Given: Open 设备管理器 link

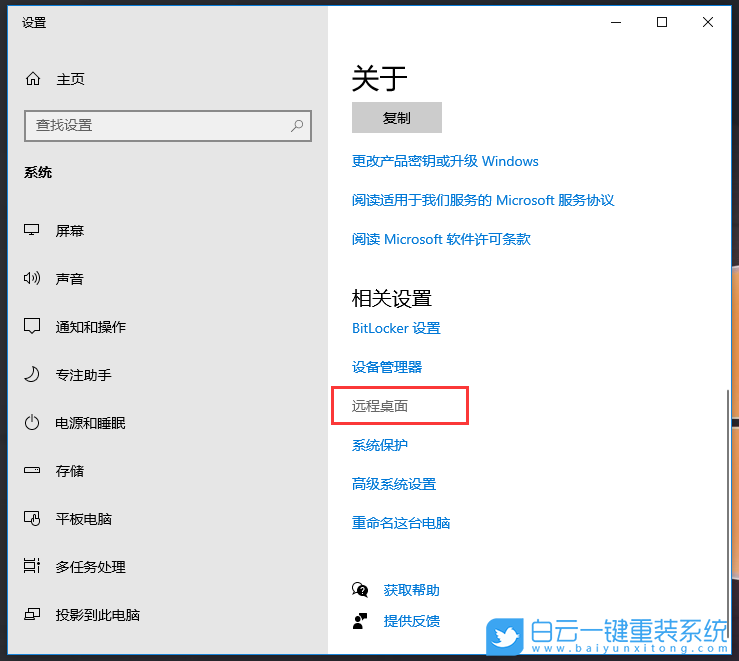Looking at the screenshot, I should (x=387, y=367).
